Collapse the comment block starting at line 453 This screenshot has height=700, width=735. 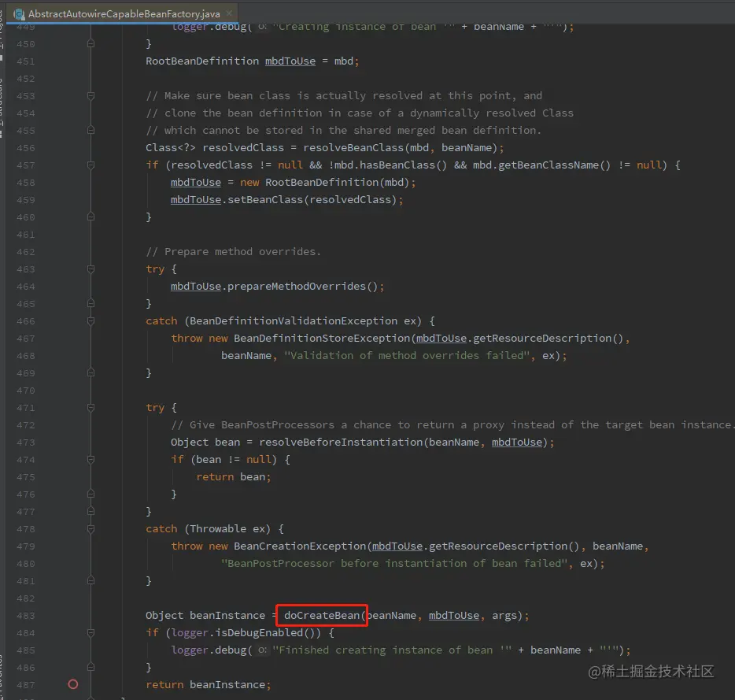pos(91,96)
